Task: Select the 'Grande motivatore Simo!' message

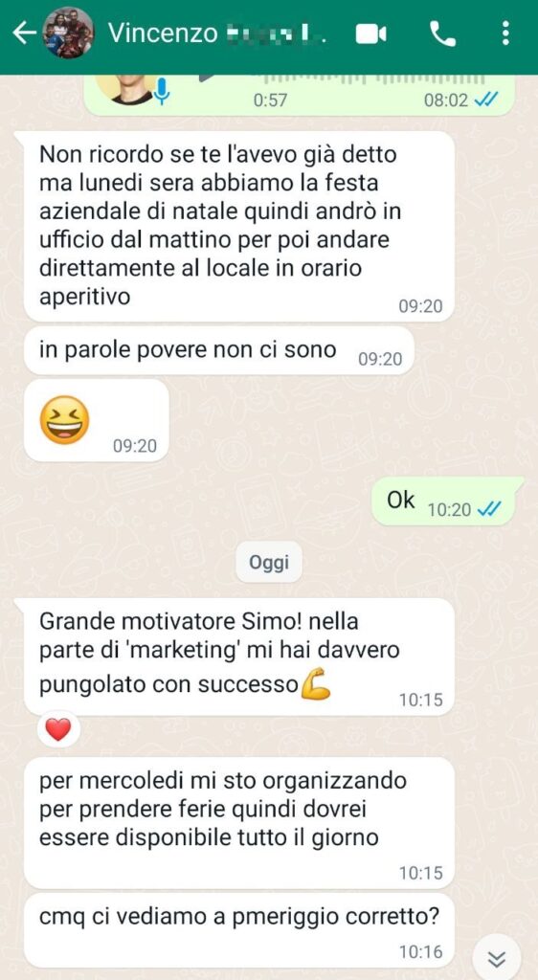Action: coord(238,657)
